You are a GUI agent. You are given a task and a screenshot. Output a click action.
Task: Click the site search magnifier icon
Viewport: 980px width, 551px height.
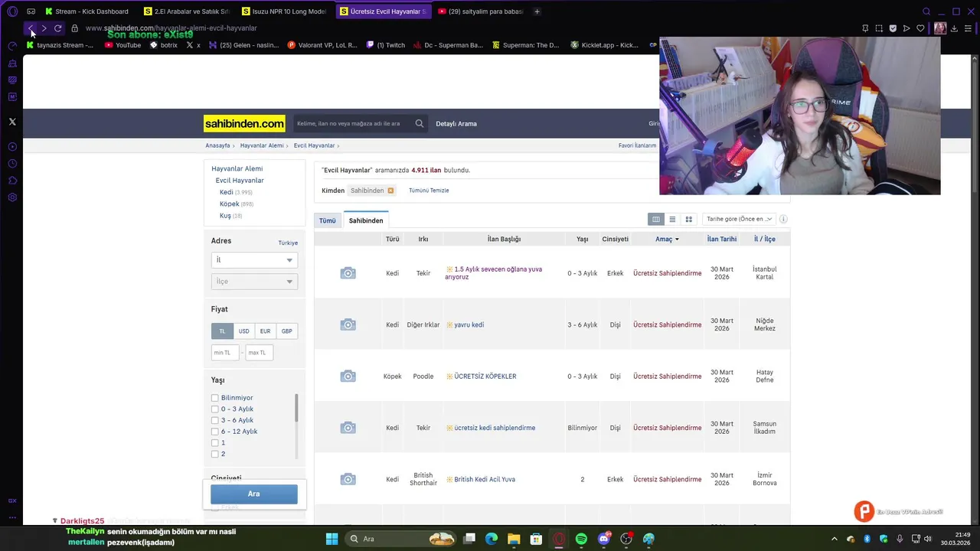coord(420,123)
